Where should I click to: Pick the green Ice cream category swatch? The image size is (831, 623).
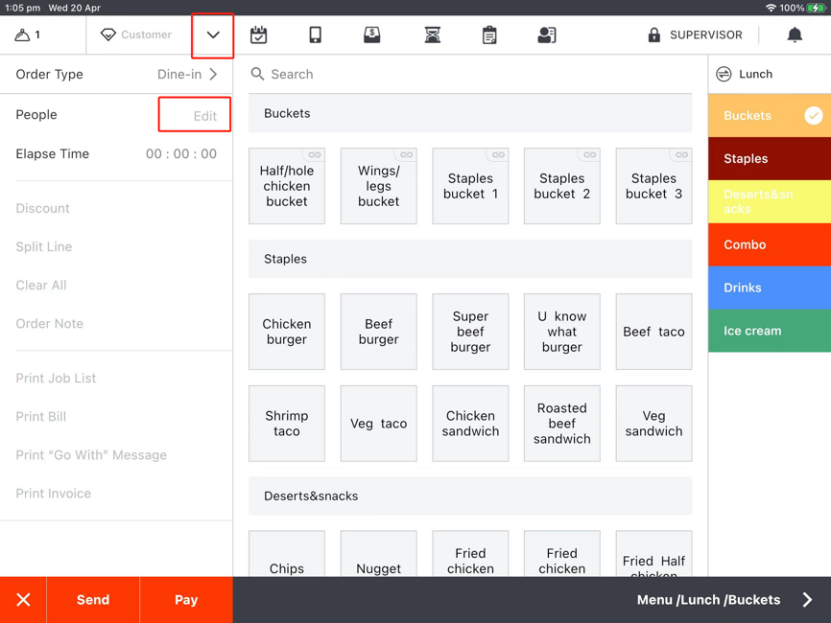[768, 331]
